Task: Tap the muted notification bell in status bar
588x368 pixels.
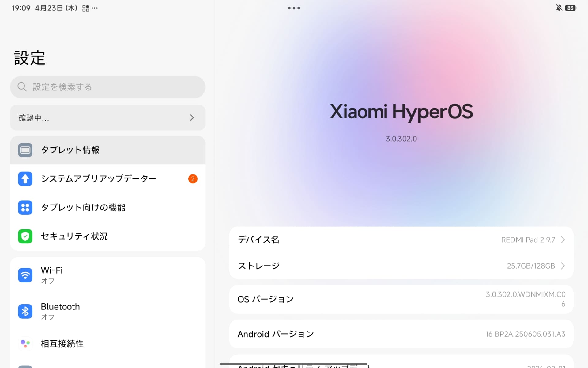Action: click(559, 8)
